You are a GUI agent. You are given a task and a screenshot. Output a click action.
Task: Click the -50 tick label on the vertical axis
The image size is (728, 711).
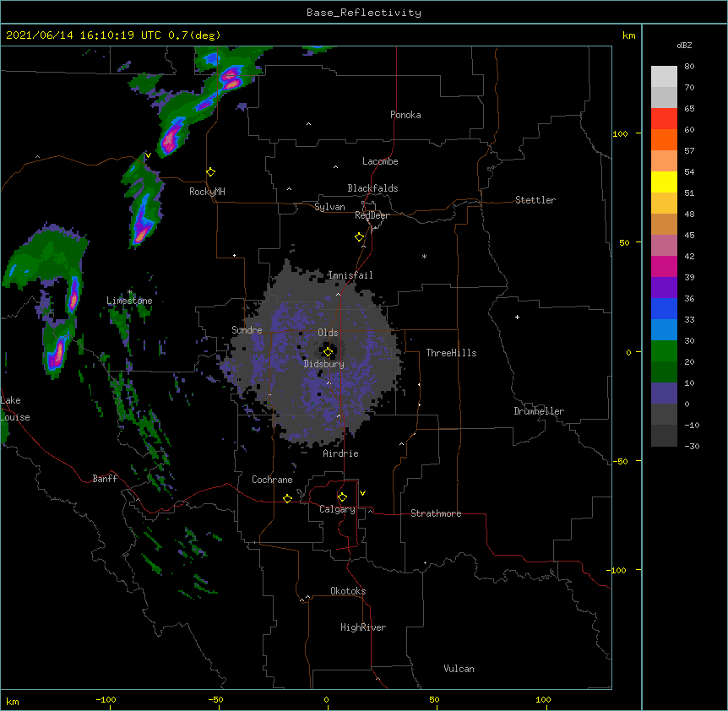pos(619,461)
